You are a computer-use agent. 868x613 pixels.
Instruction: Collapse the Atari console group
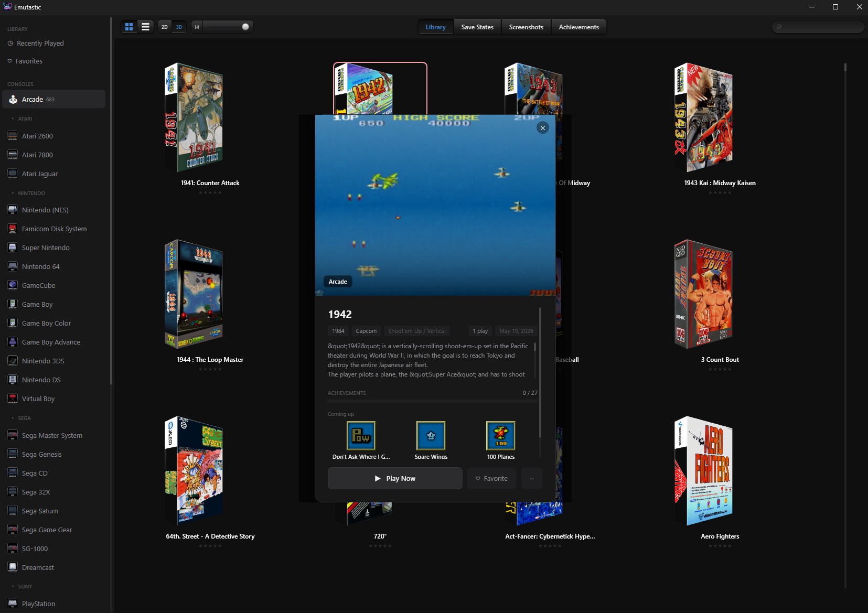coord(21,119)
